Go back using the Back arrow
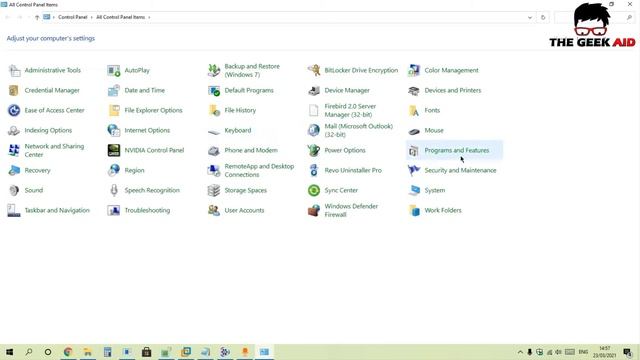Image resolution: width=640 pixels, height=360 pixels. 7,17
